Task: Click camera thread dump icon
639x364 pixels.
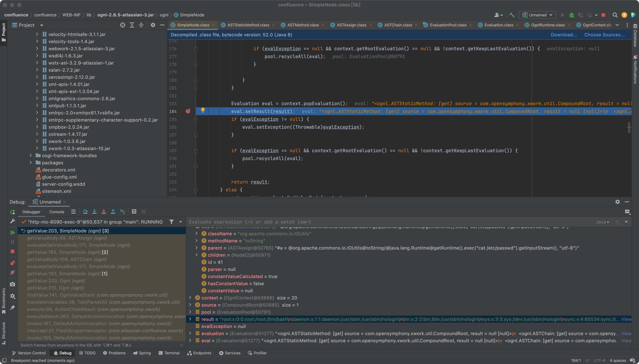Action: point(12,284)
